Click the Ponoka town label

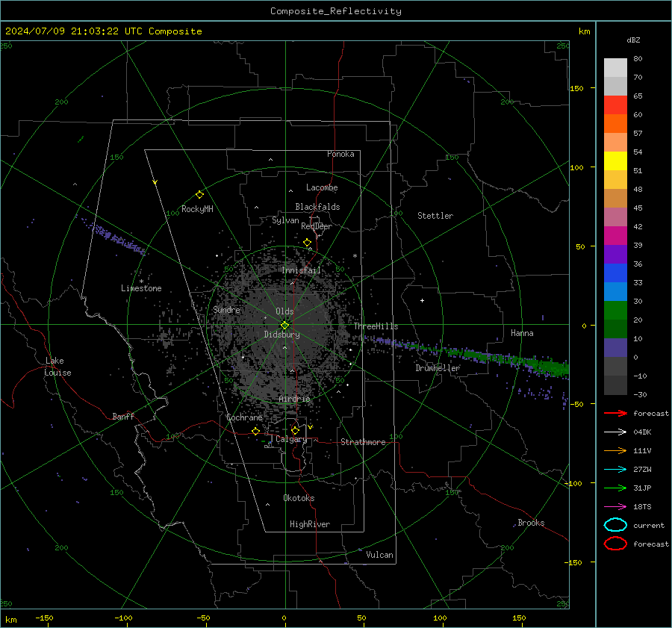[340, 154]
